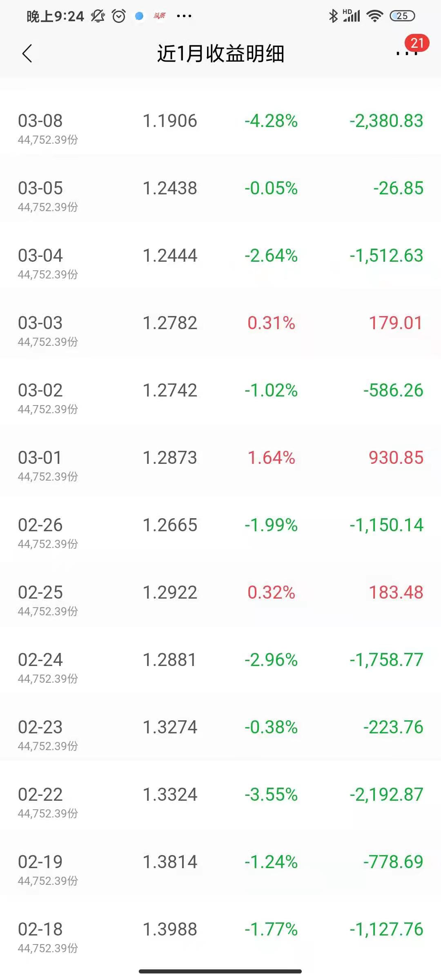Tap the back arrow icon
441x980 pixels.
(x=27, y=53)
